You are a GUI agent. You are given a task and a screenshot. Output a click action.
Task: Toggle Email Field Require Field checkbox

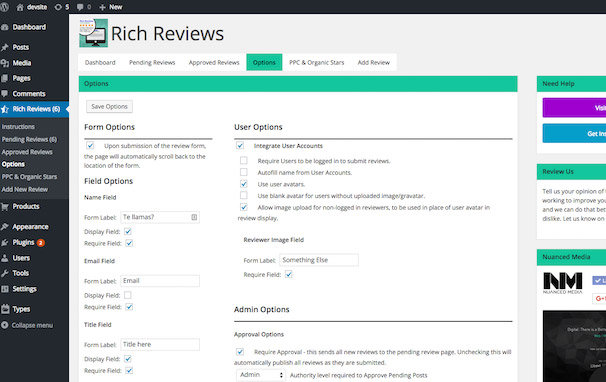129,307
